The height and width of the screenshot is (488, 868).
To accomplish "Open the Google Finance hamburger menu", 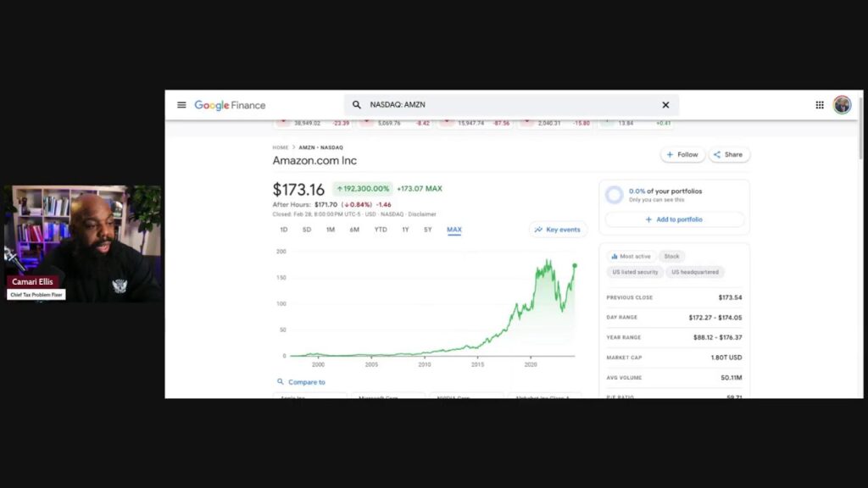I will 181,105.
